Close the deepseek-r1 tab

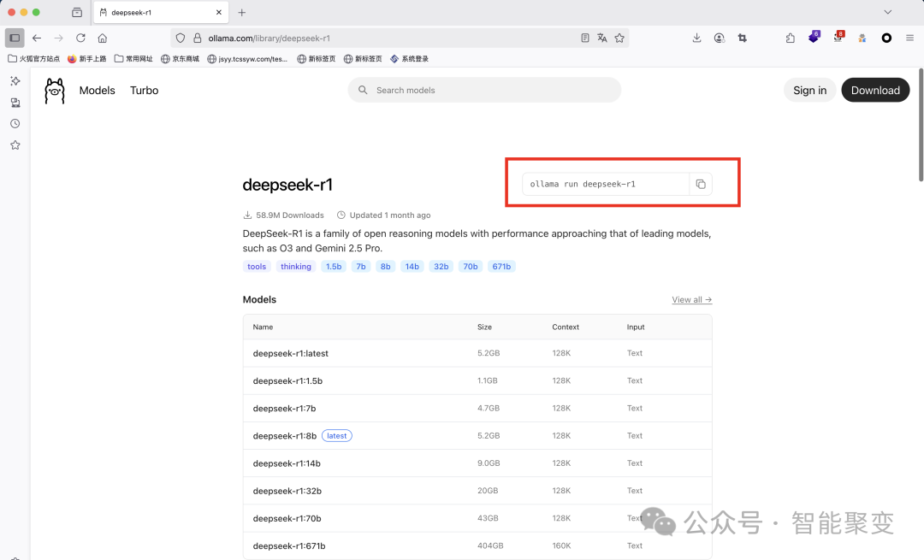coord(219,12)
